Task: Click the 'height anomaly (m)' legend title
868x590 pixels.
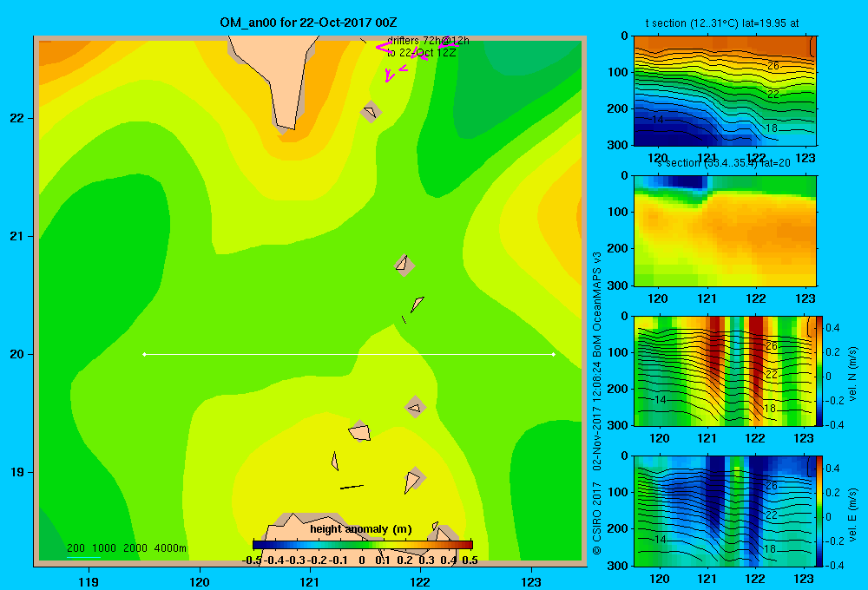Action: pos(361,529)
